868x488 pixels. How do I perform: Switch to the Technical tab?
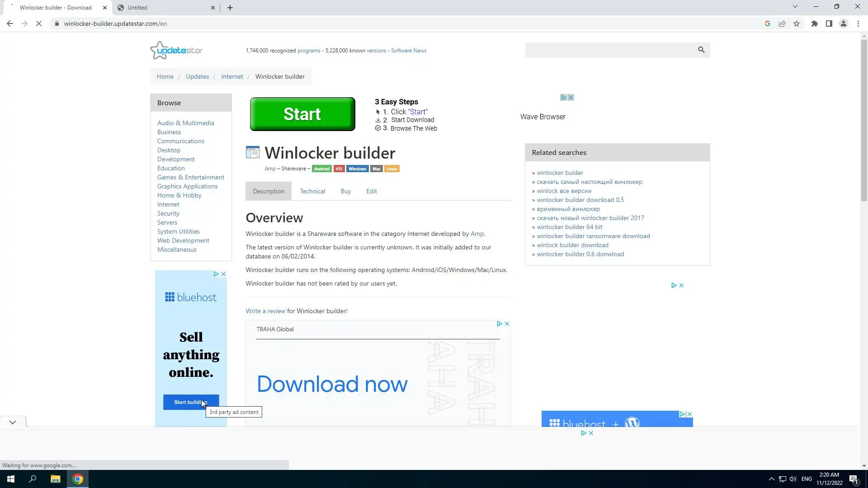pos(312,191)
